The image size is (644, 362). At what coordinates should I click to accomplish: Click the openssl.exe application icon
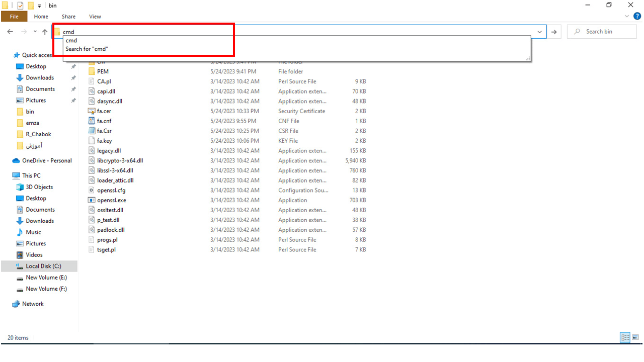pos(92,200)
